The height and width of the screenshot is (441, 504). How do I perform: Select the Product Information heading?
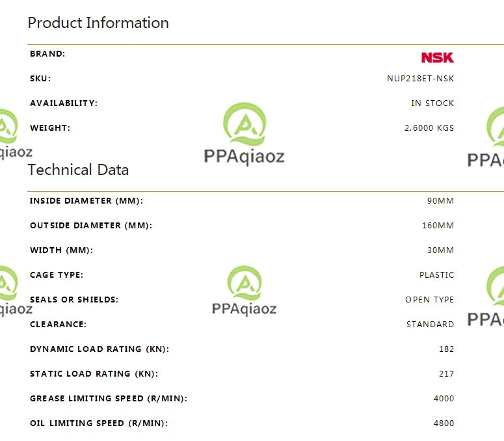pos(98,23)
